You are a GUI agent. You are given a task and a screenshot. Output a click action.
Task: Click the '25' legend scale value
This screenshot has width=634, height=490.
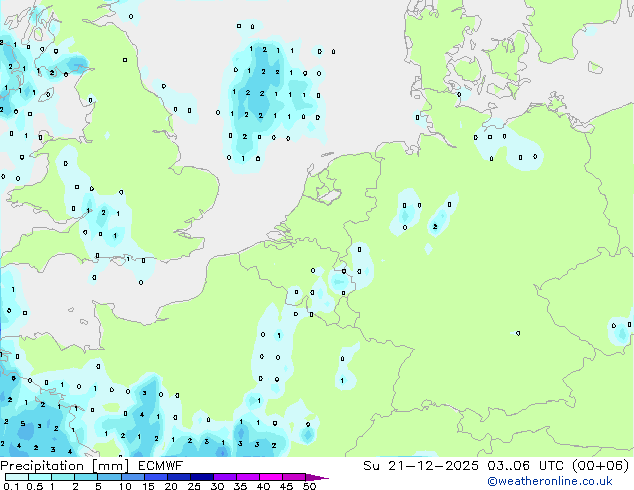pos(194,486)
